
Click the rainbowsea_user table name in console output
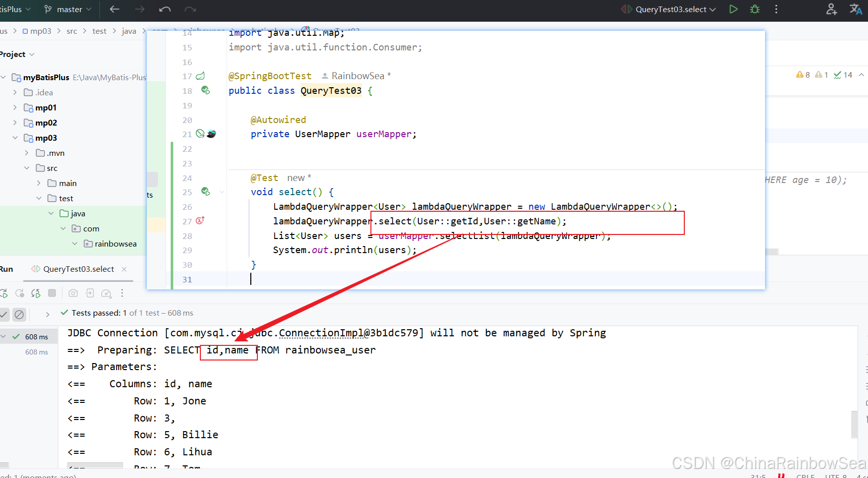tap(331, 350)
